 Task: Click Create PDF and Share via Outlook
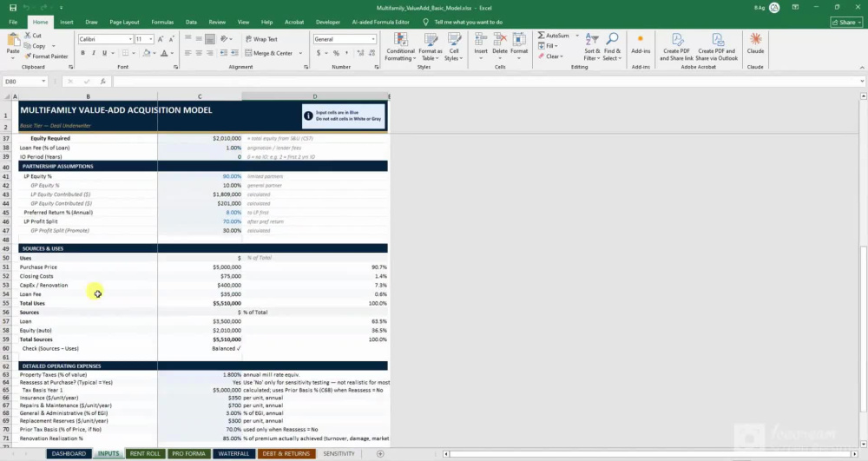(717, 47)
